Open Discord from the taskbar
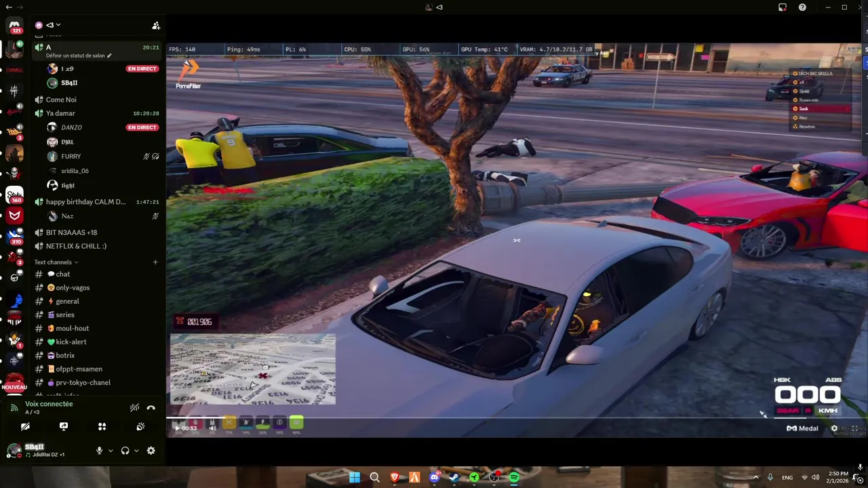 coord(435,478)
